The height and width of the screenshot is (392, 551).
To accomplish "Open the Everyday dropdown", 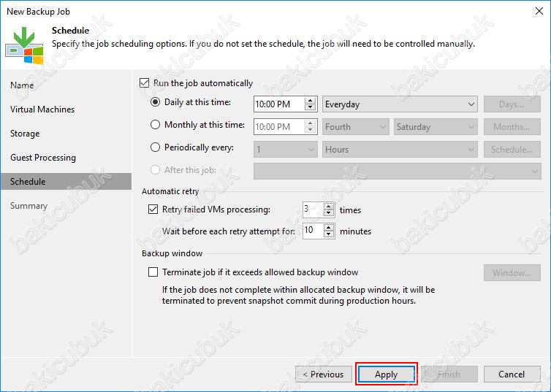I will coord(400,104).
